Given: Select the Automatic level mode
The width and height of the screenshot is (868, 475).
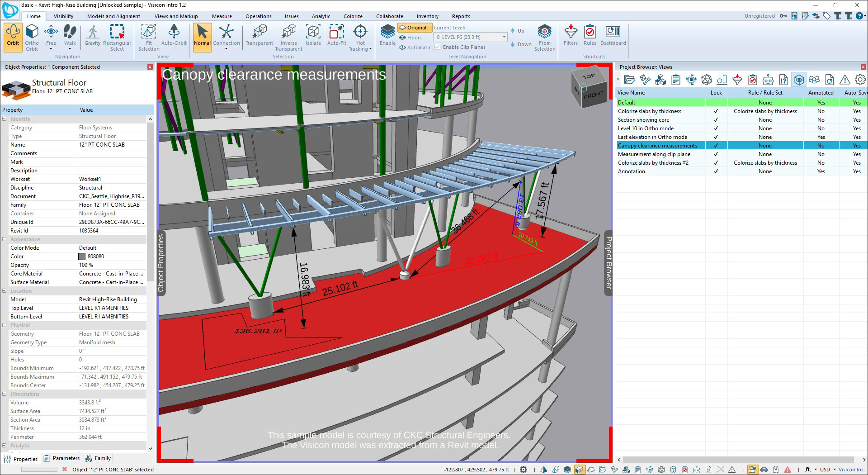Looking at the screenshot, I should click(x=415, y=47).
